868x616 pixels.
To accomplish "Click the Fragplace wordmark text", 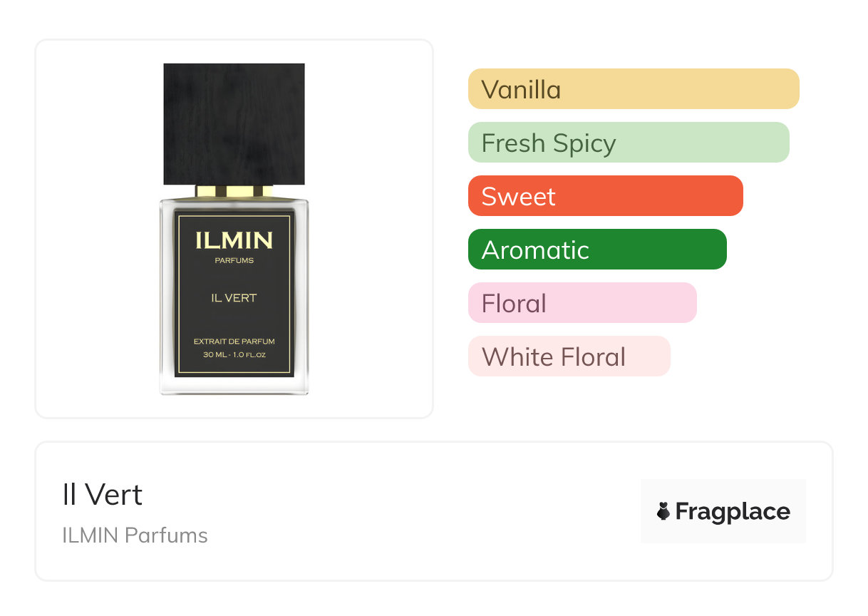I will (x=733, y=511).
